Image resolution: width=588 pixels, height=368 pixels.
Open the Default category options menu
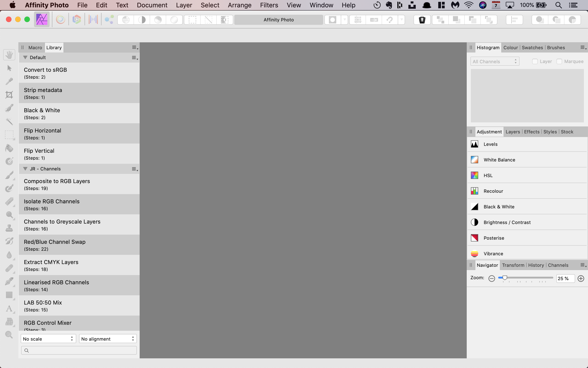tap(135, 58)
